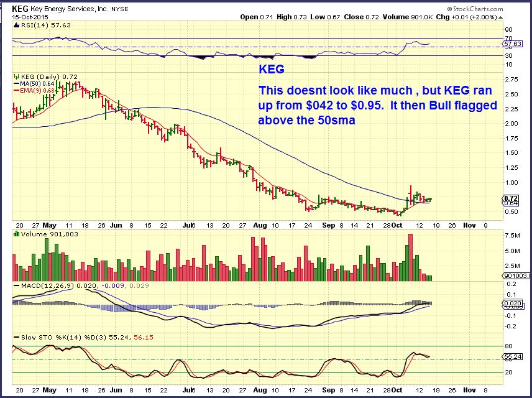Click the Volume 901.0K header value
This screenshot has width=532, height=398.
coord(408,17)
